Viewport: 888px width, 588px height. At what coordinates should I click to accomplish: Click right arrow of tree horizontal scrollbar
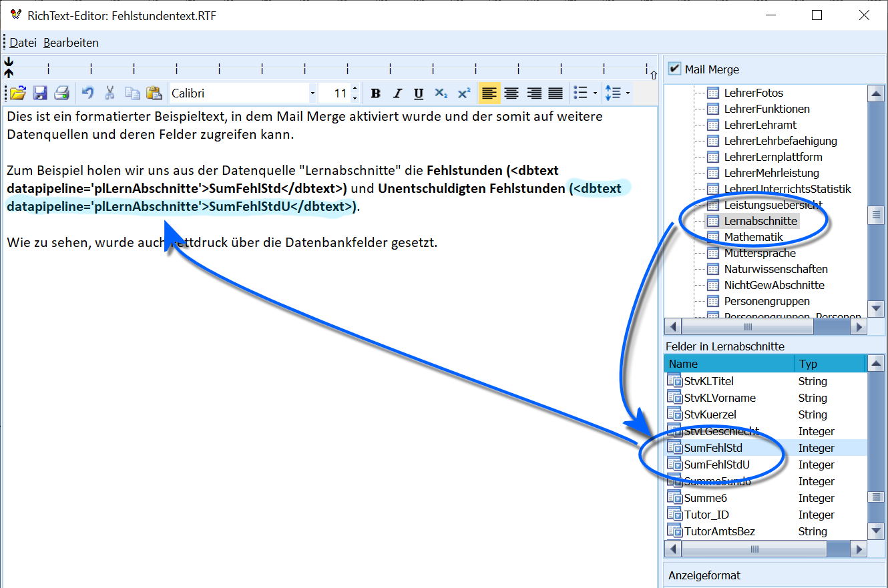[859, 327]
